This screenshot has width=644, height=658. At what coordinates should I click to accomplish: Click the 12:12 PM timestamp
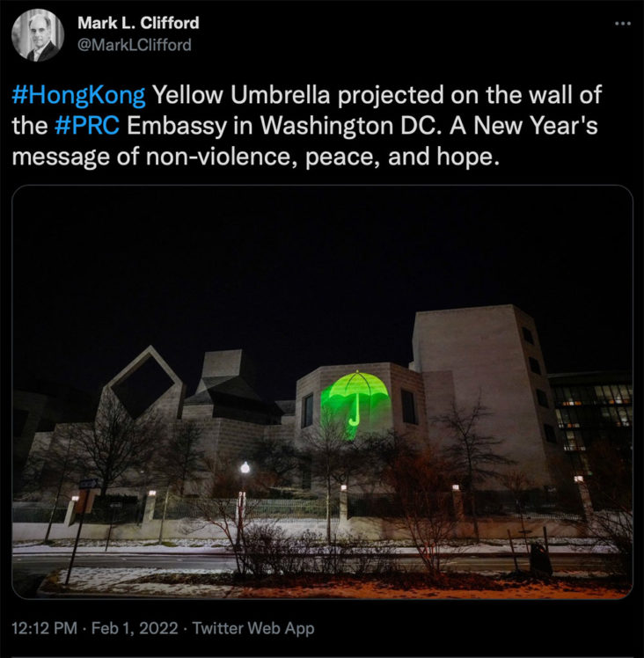click(x=45, y=628)
